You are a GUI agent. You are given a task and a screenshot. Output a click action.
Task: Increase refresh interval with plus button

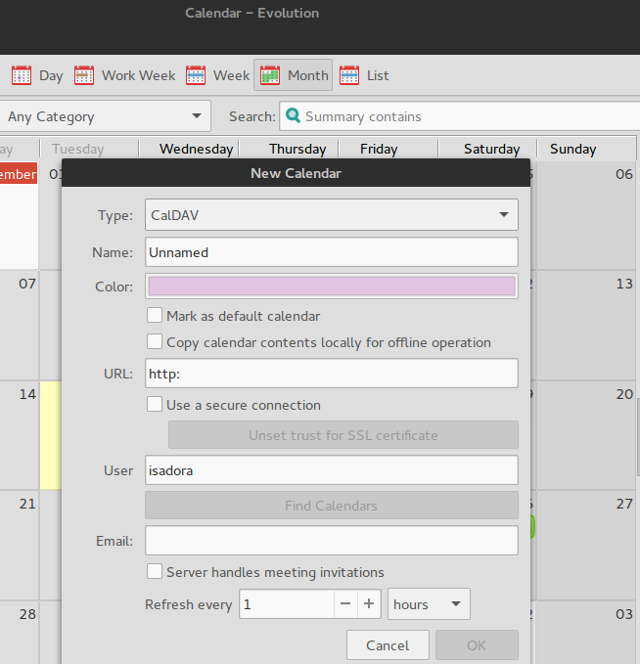coord(369,604)
